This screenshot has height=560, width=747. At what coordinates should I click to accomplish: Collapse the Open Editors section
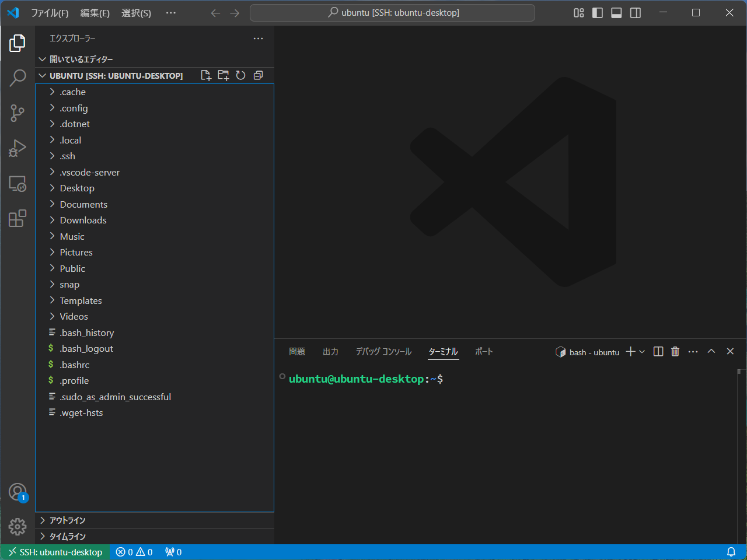(x=155, y=60)
